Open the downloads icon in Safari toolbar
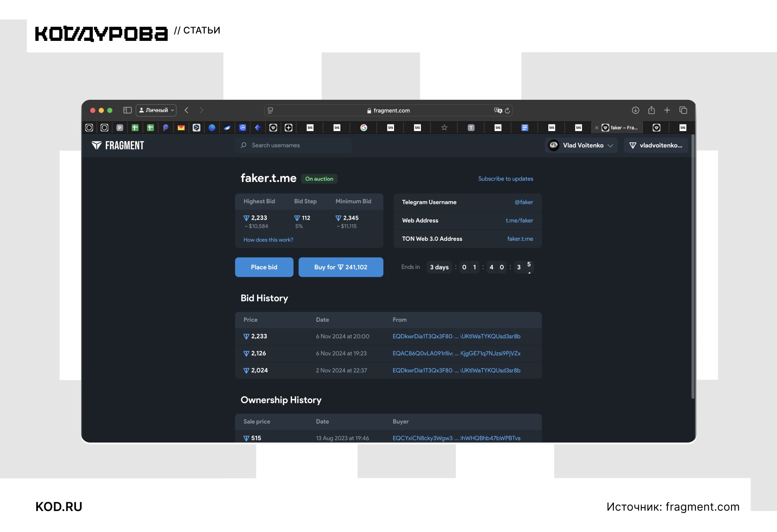Viewport: 777px width, 532px height. tap(635, 110)
